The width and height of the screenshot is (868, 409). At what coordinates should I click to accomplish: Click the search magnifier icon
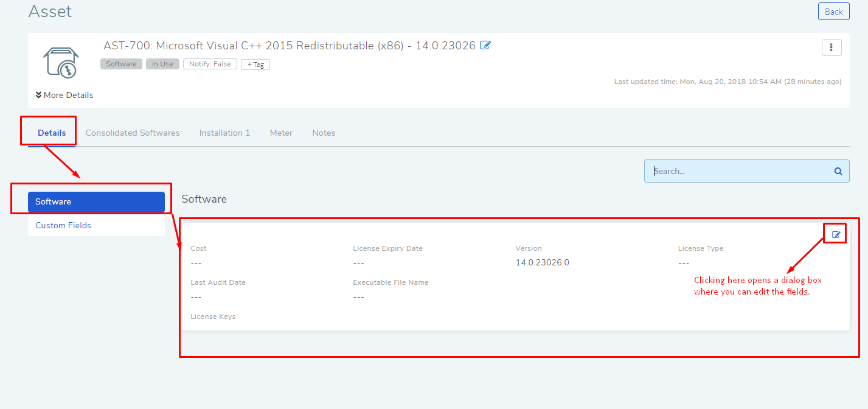[x=838, y=171]
